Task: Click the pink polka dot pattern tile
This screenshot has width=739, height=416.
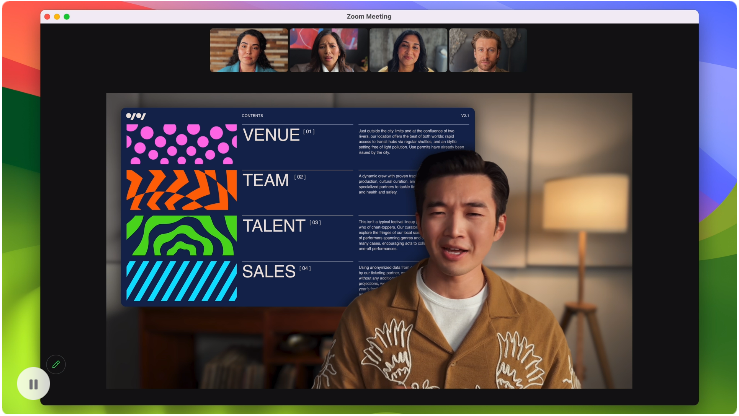Action: pyautogui.click(x=181, y=144)
